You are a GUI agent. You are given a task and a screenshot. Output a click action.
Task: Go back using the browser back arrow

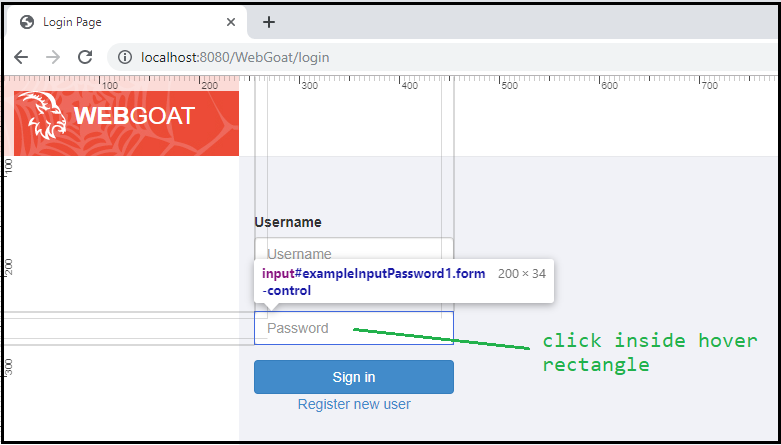(x=21, y=57)
